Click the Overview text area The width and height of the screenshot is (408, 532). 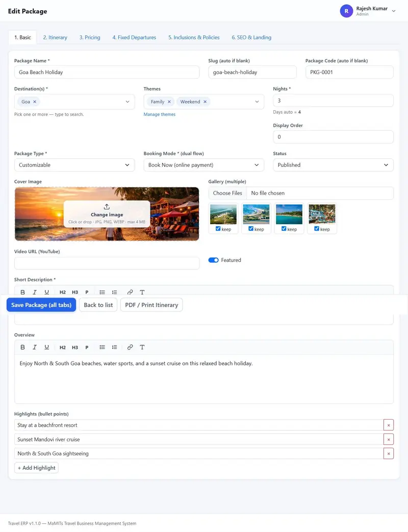click(x=204, y=379)
